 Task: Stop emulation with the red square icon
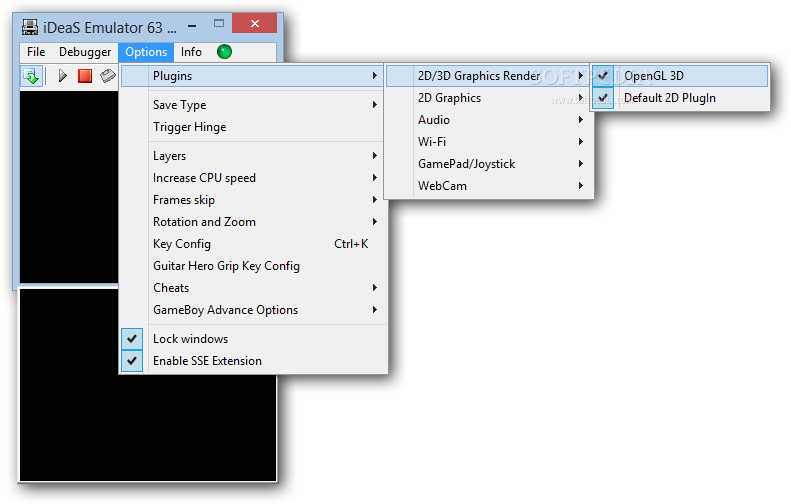pos(85,76)
